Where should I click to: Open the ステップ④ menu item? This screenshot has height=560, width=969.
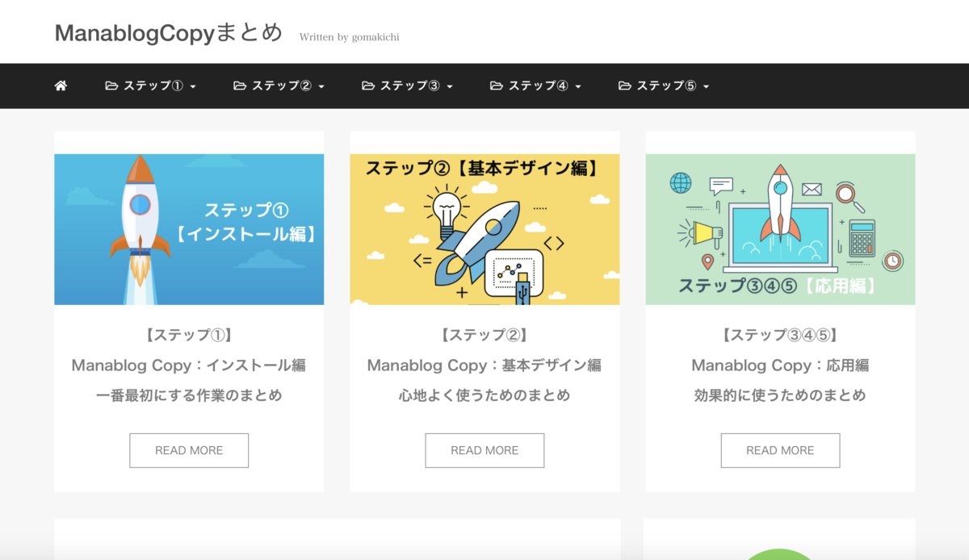[x=536, y=86]
